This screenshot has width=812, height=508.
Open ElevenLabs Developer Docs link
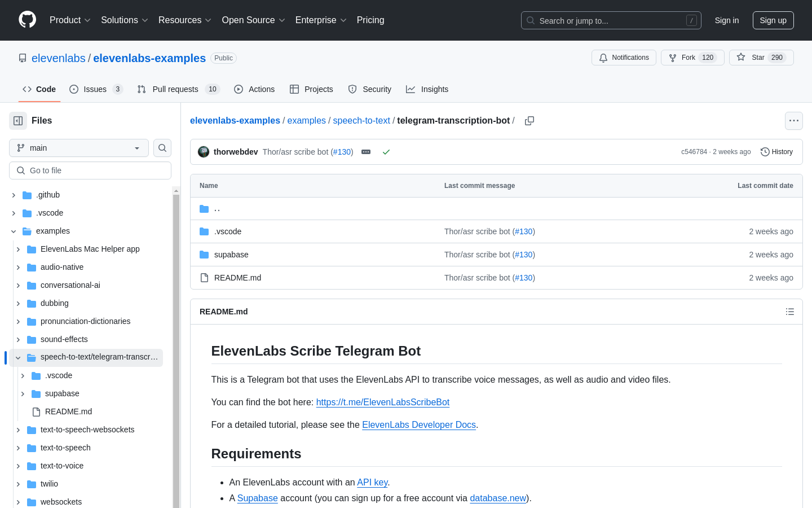pyautogui.click(x=419, y=424)
